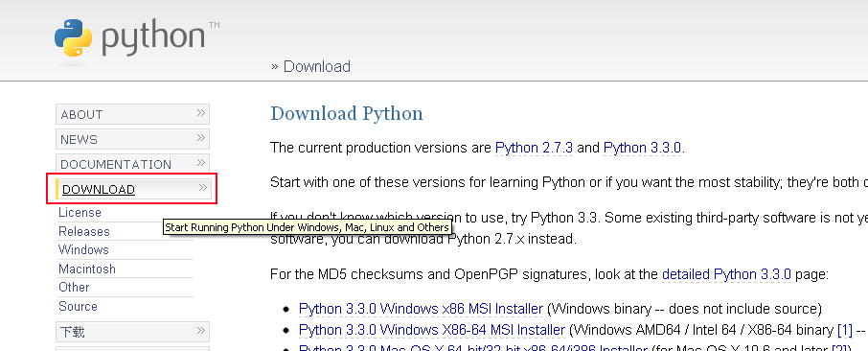Open the NEWS menu item
This screenshot has width=868, height=351.
[x=133, y=139]
